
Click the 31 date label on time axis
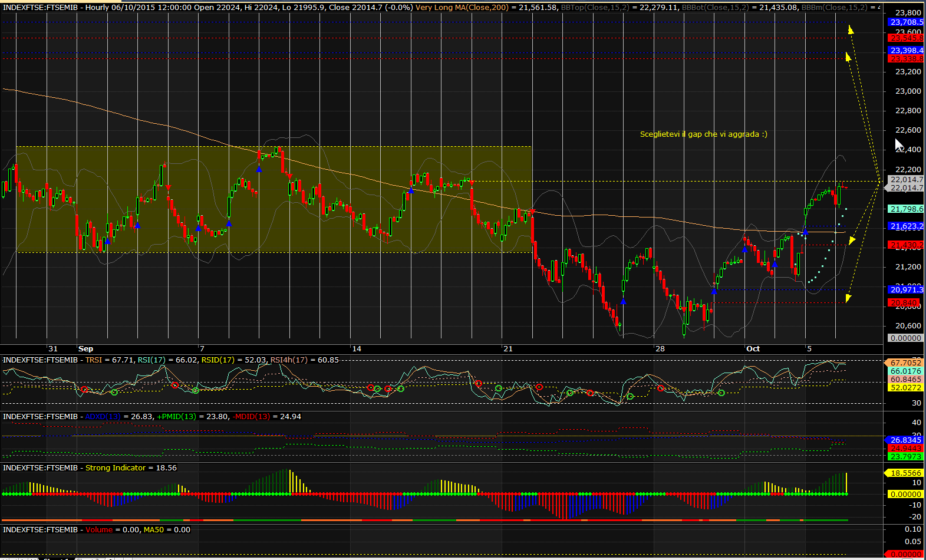tap(53, 348)
